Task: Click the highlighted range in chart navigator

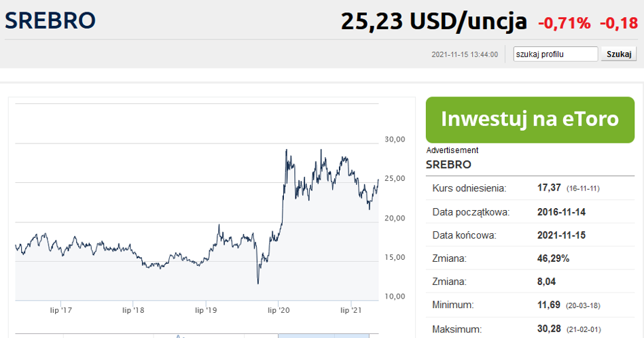Action: click(323, 335)
